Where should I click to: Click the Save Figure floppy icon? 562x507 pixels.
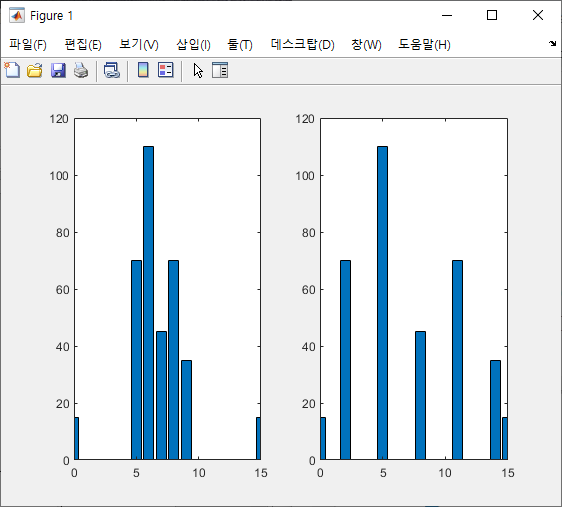(58, 70)
